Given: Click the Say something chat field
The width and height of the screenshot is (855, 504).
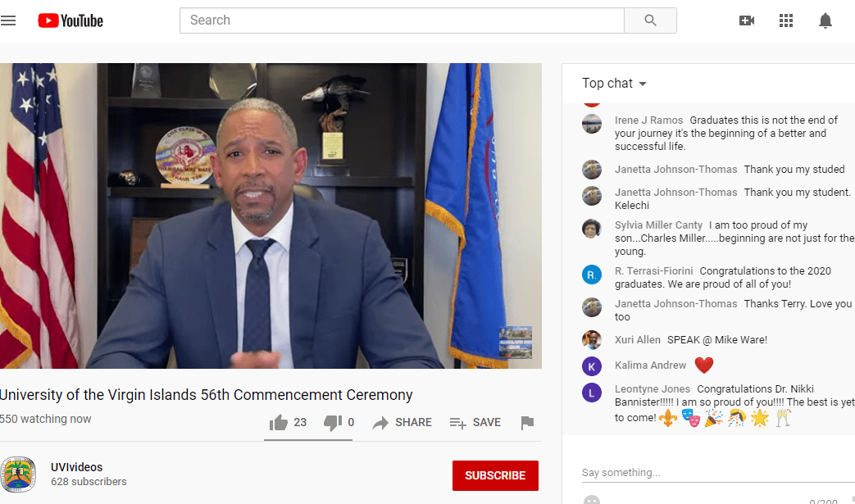Looking at the screenshot, I should [718, 472].
